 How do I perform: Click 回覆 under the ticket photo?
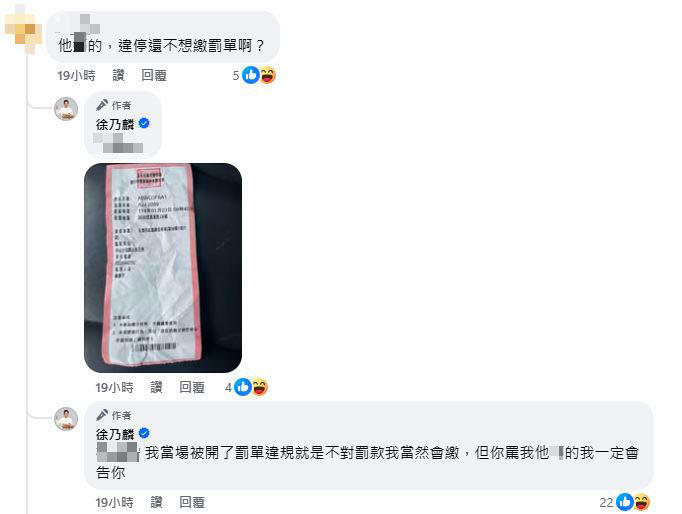tap(192, 387)
